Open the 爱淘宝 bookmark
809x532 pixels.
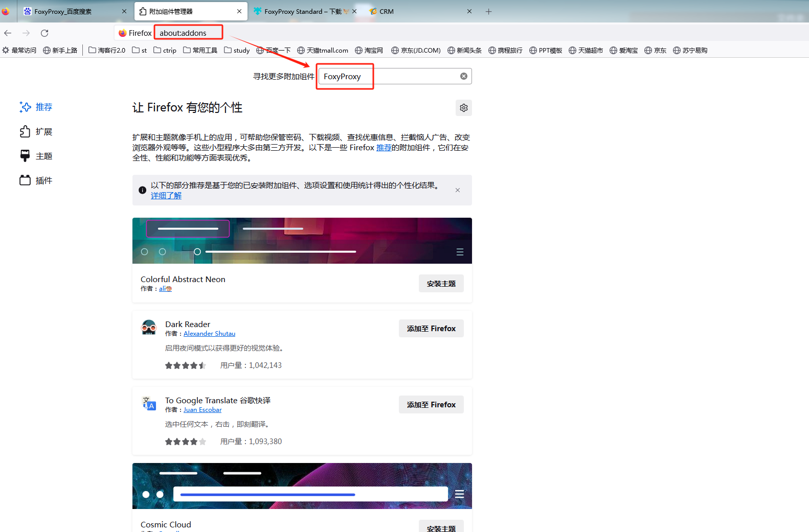click(624, 50)
